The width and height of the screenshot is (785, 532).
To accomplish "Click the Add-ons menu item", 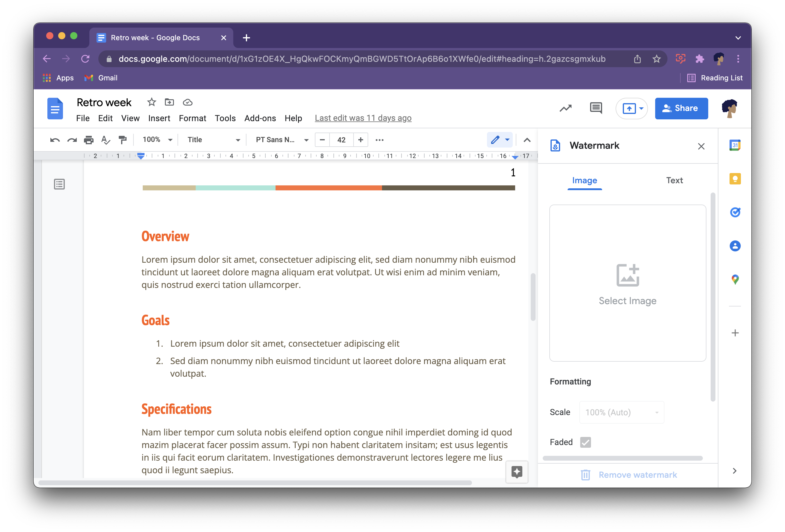I will pyautogui.click(x=260, y=118).
